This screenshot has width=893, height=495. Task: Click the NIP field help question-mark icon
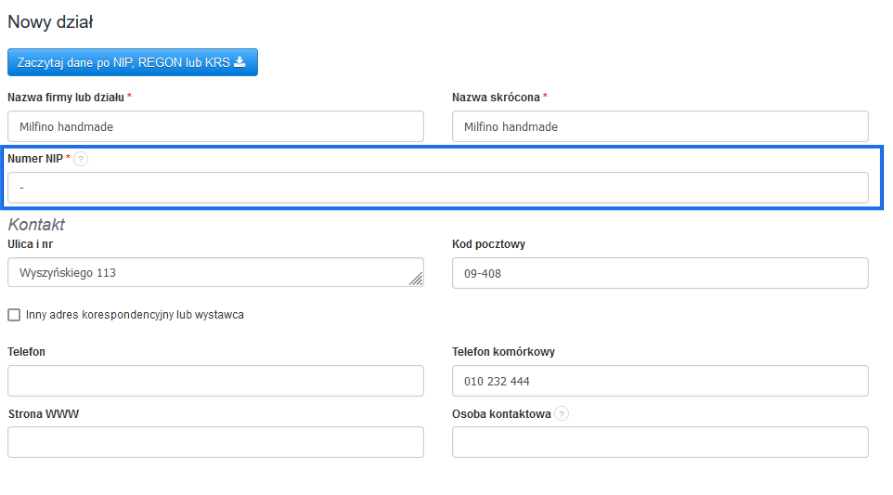(x=81, y=159)
